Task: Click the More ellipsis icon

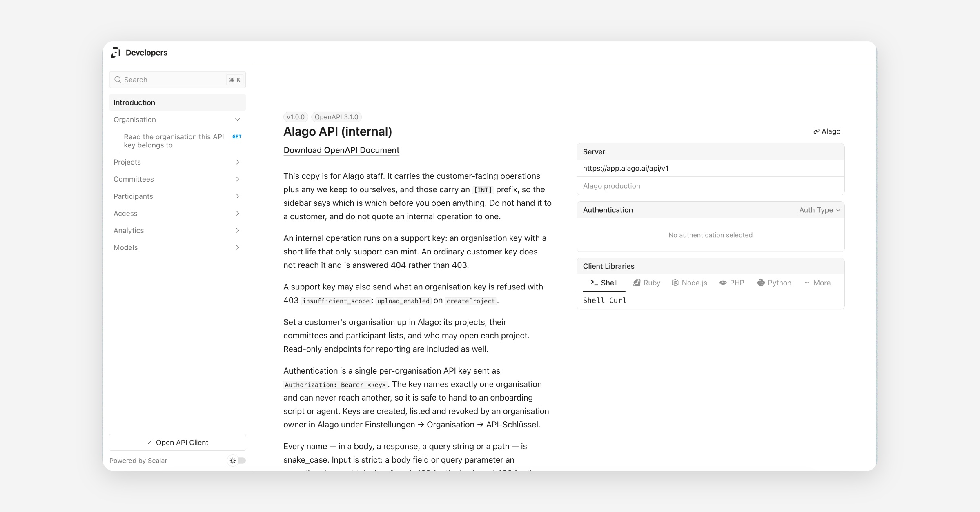Action: 807,283
